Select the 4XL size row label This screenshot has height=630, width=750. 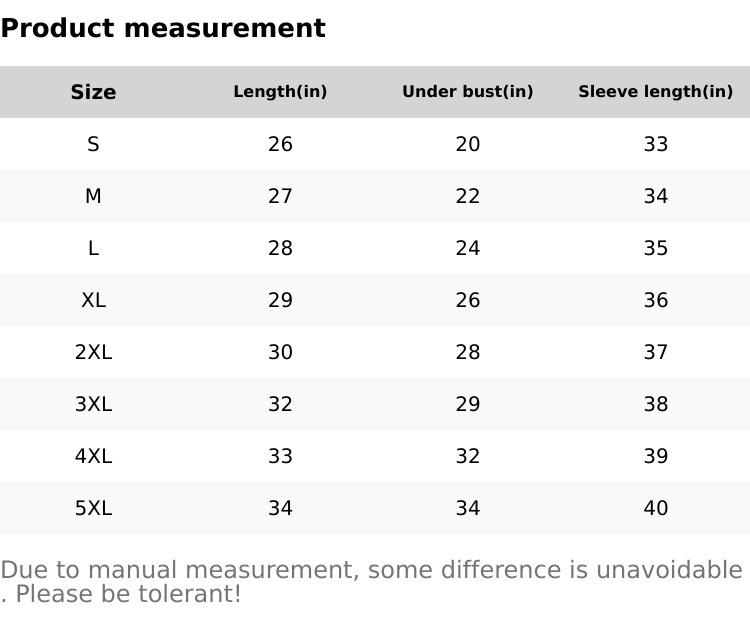pos(93,456)
